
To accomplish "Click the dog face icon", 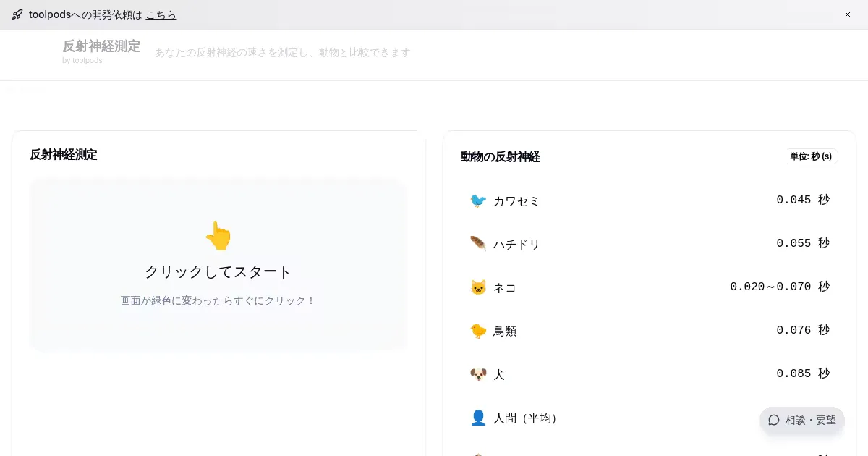I will tap(478, 374).
